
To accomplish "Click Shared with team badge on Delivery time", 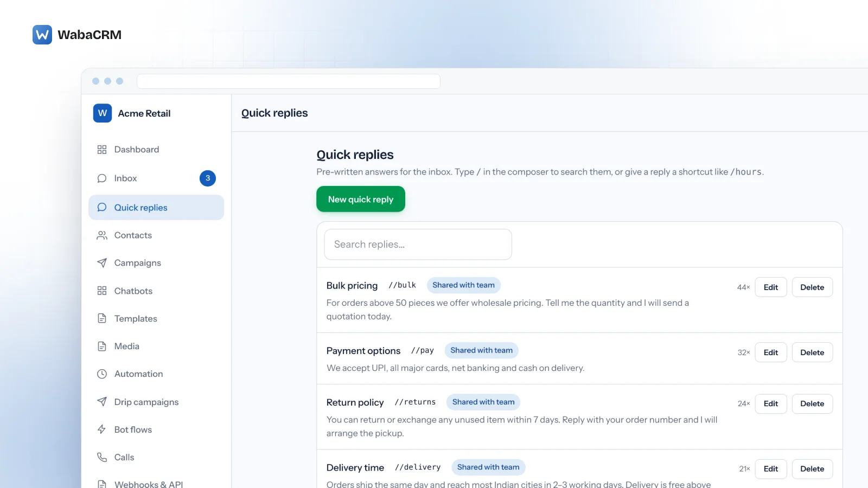I will tap(488, 467).
